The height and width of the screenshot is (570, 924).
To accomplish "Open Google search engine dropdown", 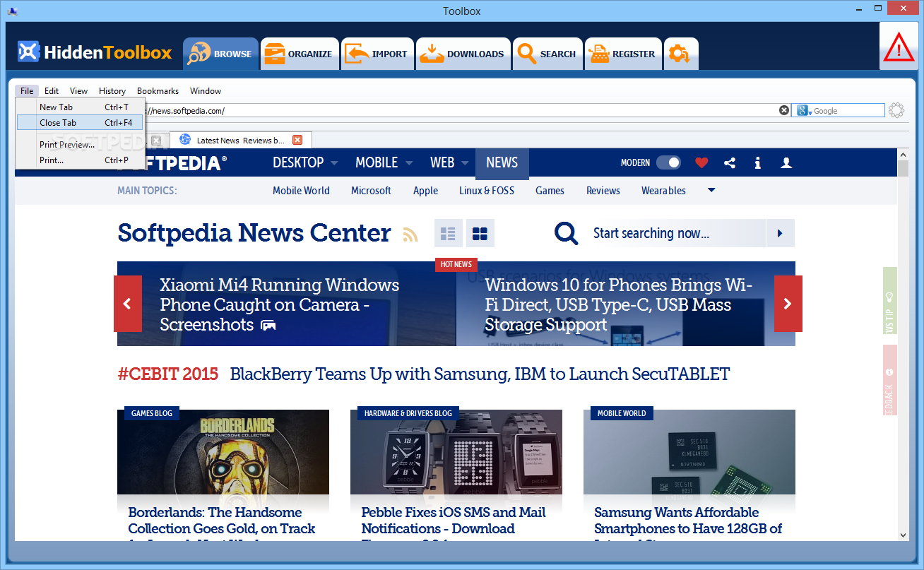I will [805, 111].
